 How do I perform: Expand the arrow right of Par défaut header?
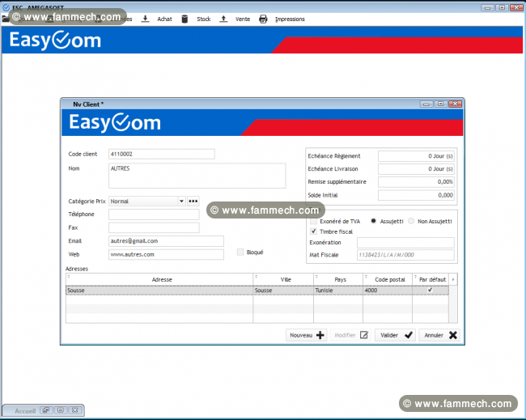[x=453, y=279]
